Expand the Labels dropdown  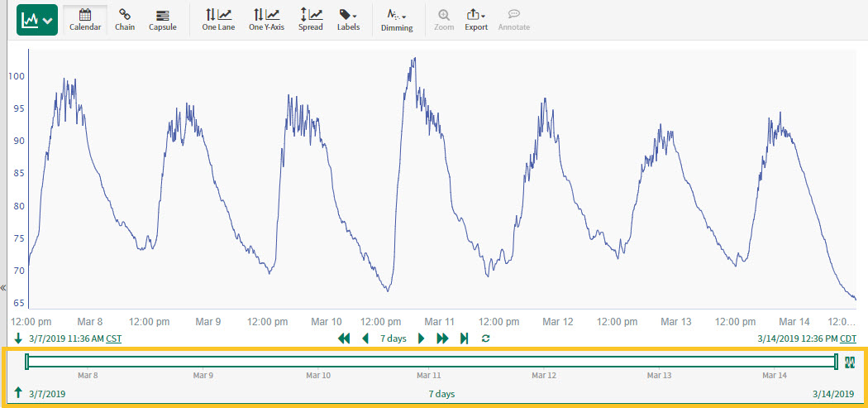(348, 19)
